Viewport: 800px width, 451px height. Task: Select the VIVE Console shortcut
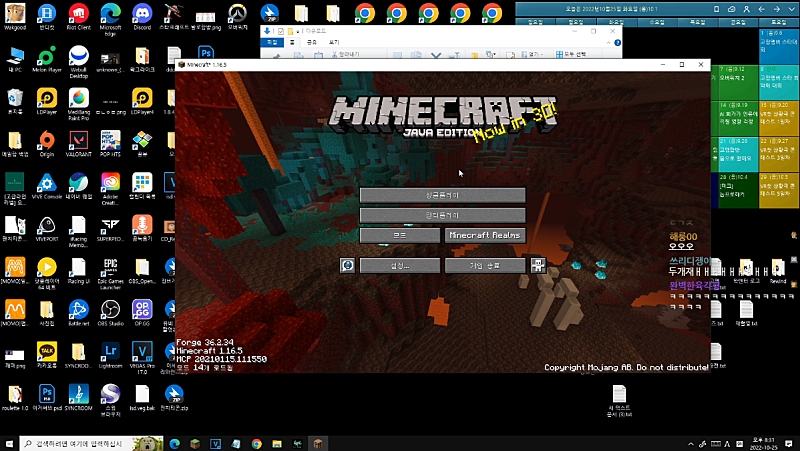(47, 186)
